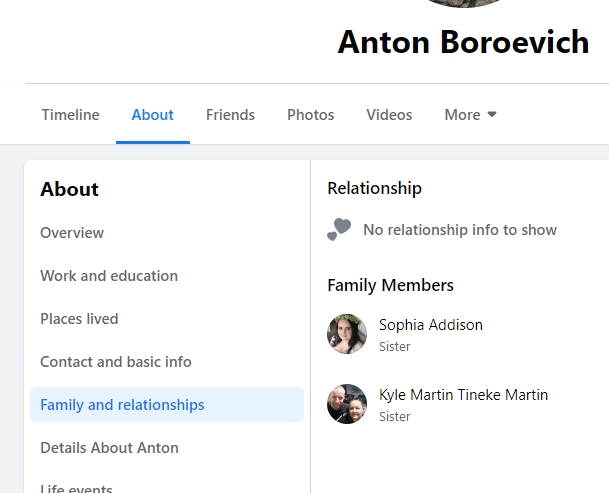This screenshot has width=609, height=493.
Task: Select Overview in the About sidebar
Action: click(72, 233)
